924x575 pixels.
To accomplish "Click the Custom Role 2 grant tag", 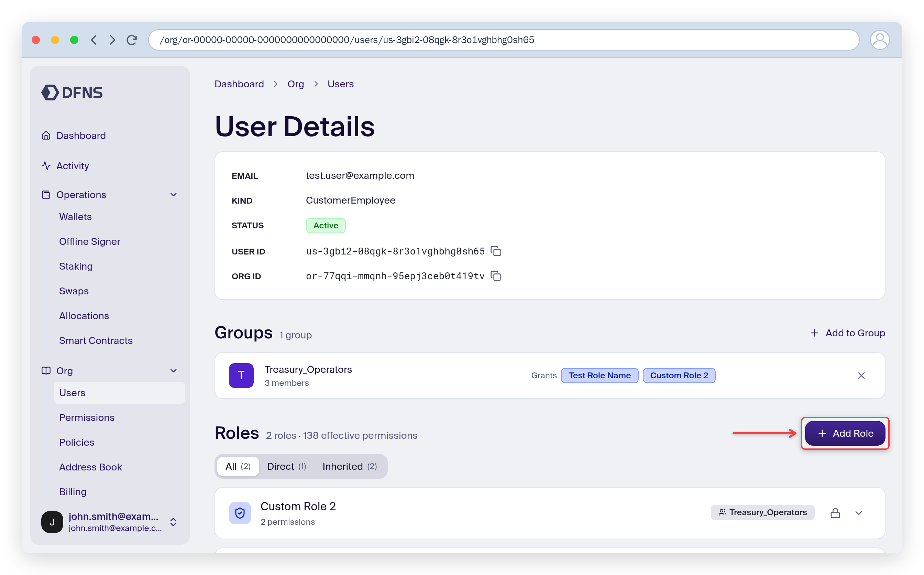I will click(x=679, y=375).
